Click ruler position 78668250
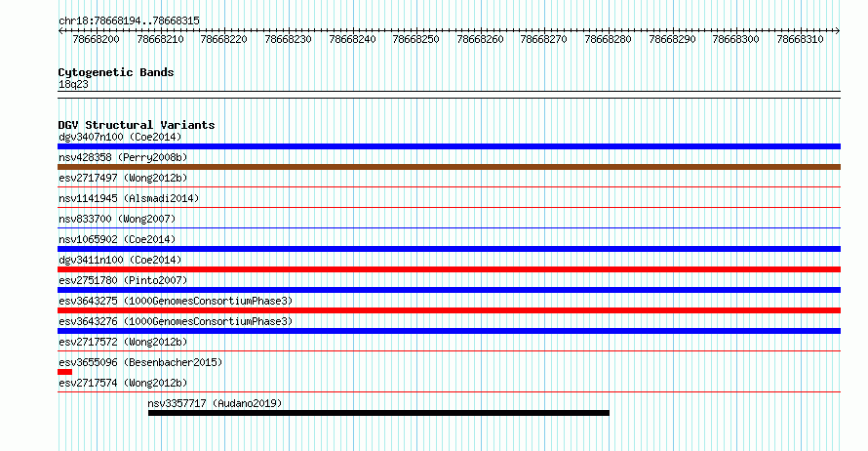The image size is (868, 451). coord(415,39)
